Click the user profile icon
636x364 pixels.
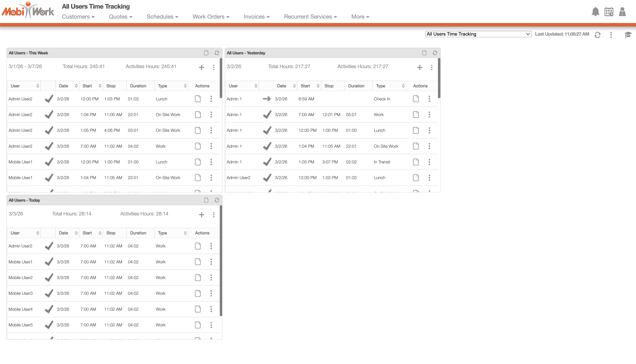622,12
